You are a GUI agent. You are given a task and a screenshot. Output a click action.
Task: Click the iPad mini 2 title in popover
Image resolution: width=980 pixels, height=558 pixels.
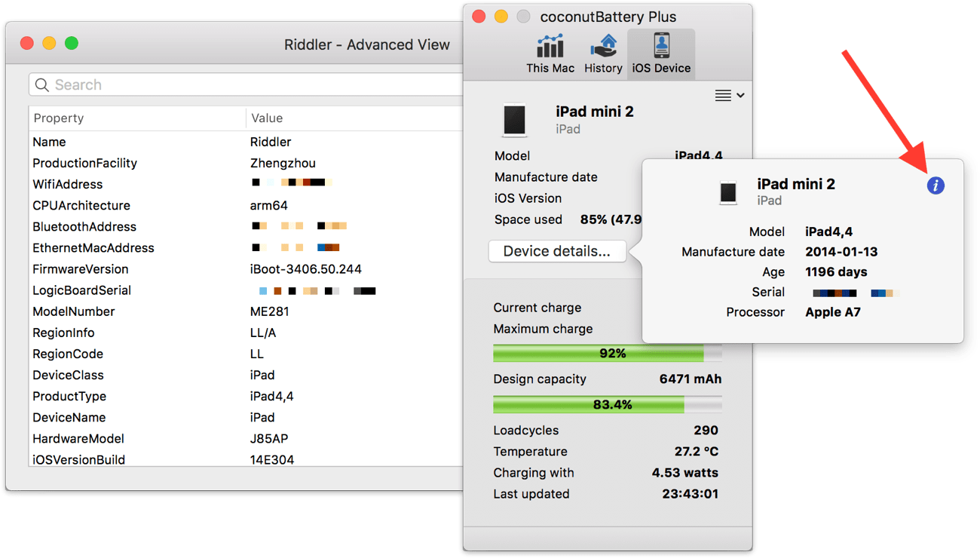796,184
